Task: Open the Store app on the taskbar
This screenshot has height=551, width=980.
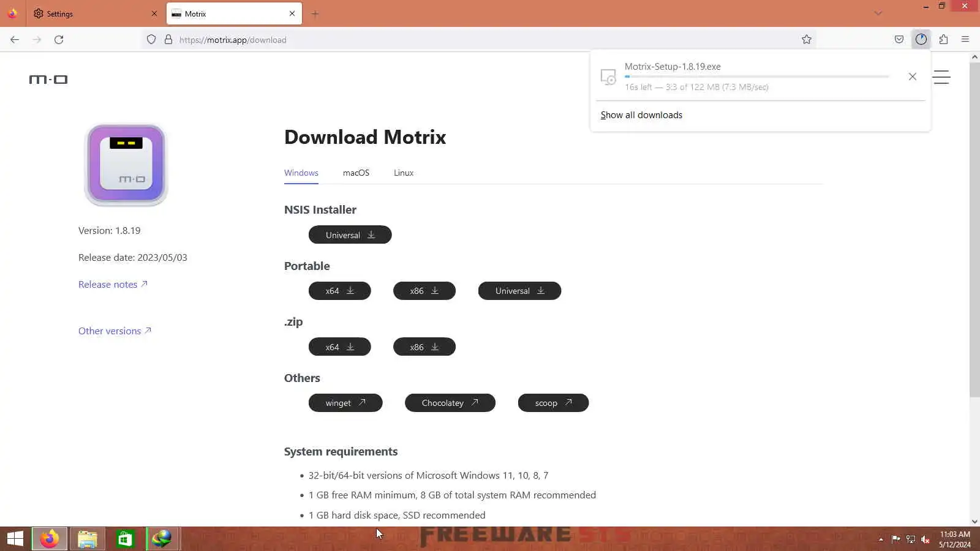Action: pyautogui.click(x=125, y=539)
